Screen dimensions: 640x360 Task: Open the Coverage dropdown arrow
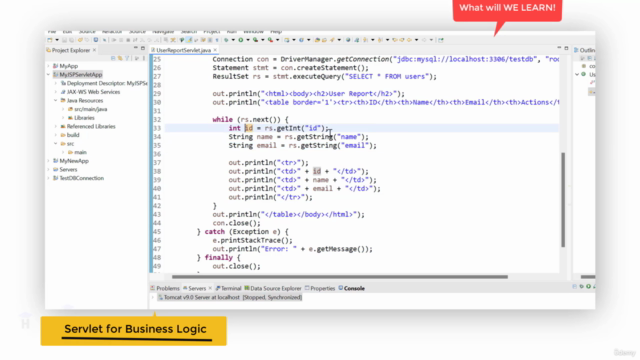263,40
